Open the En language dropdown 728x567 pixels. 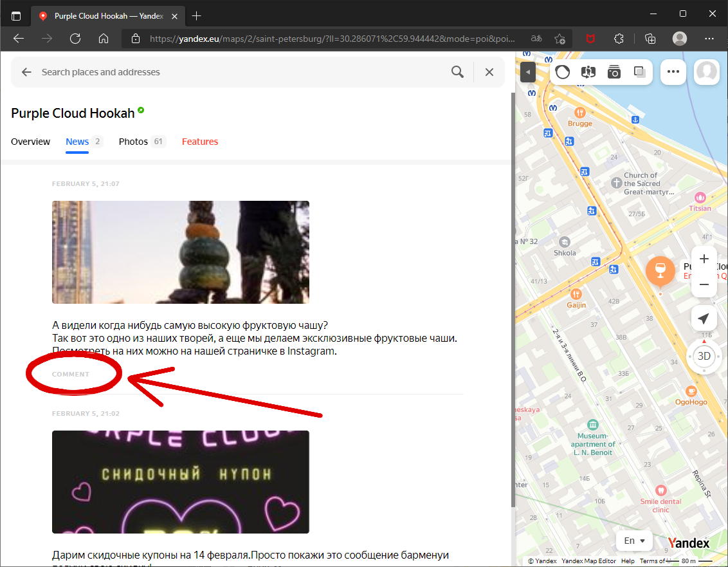click(x=633, y=541)
